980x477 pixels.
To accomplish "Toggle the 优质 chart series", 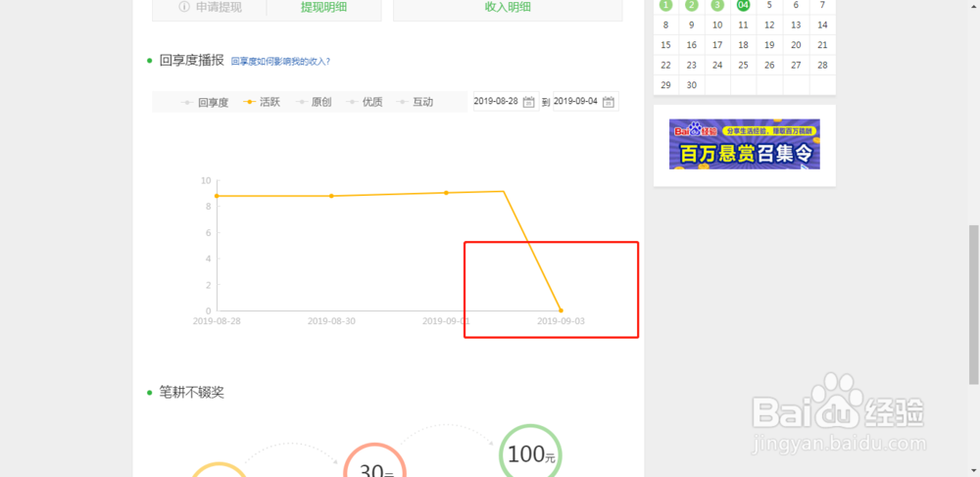I will coord(365,103).
